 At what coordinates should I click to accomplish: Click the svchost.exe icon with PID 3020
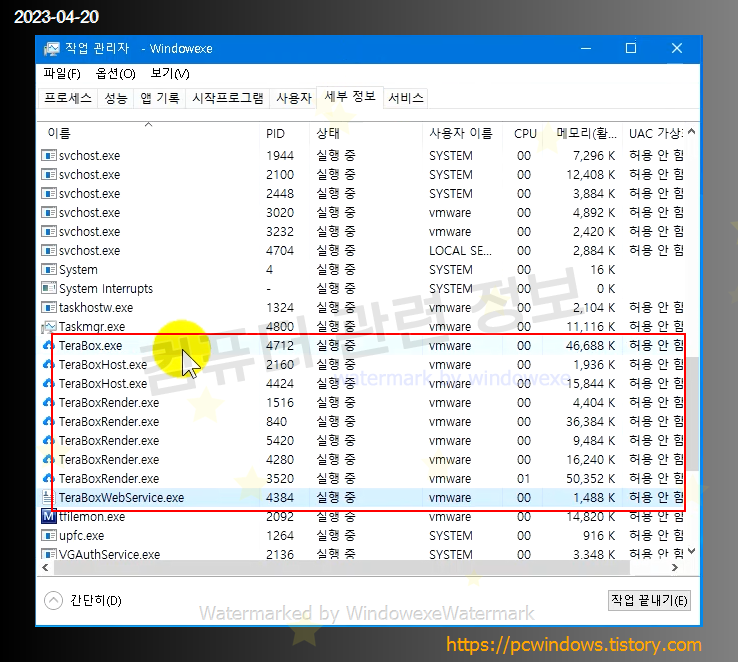tap(48, 212)
